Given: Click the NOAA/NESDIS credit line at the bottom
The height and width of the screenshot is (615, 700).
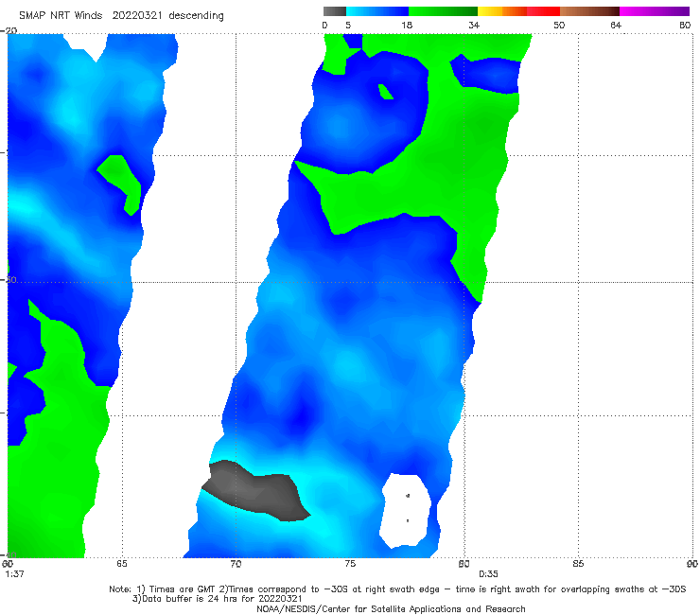Looking at the screenshot, I should coord(391,608).
